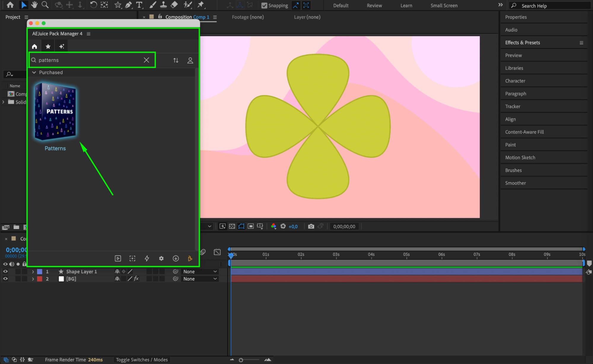The height and width of the screenshot is (364, 593).
Task: Open the Patterns pack thumbnail
Action: (55, 112)
